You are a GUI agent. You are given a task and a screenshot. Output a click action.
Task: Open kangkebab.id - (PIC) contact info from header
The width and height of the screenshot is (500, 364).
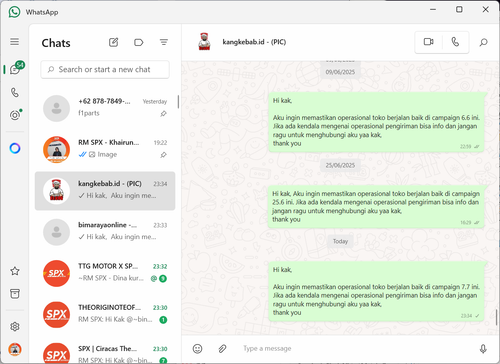click(x=254, y=42)
